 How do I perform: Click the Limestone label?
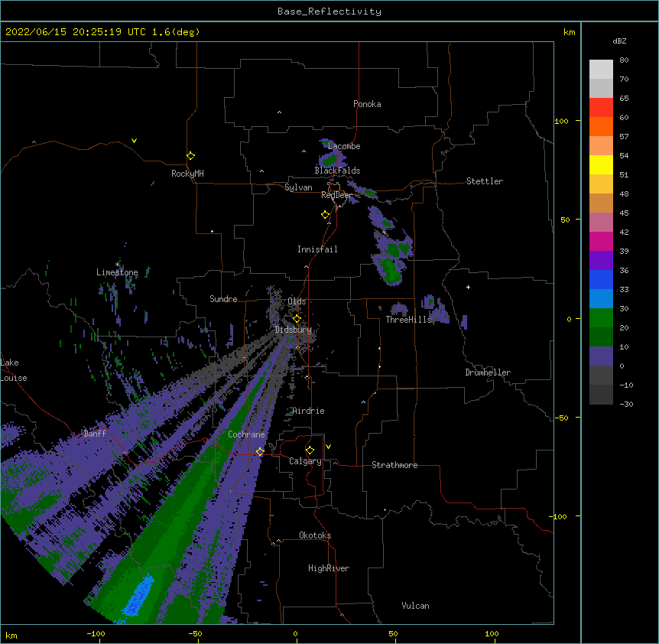pos(117,272)
